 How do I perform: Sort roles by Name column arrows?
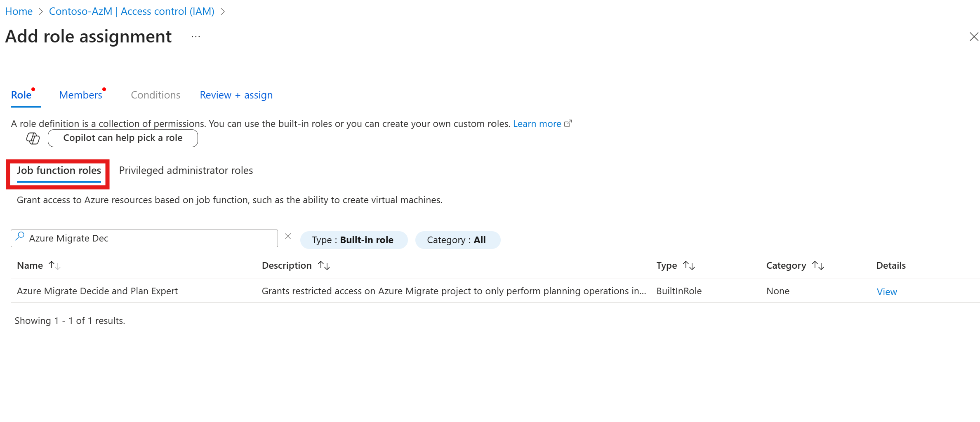54,265
